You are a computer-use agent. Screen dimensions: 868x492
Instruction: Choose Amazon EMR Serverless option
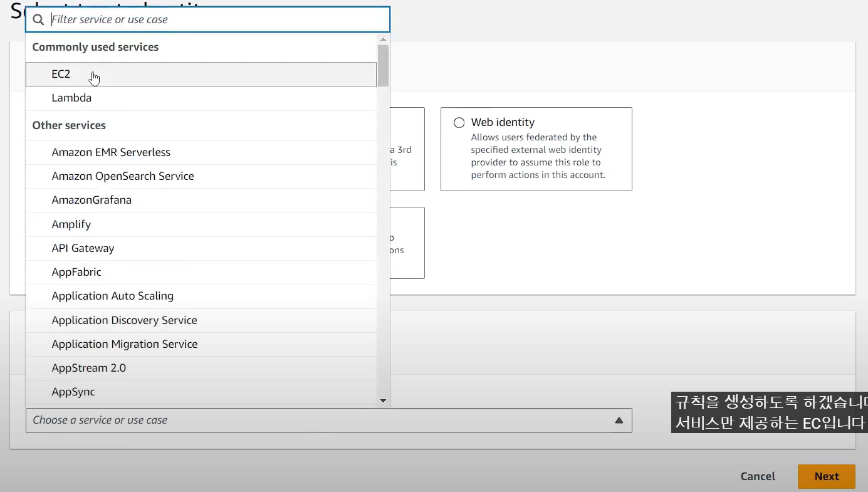[201, 152]
